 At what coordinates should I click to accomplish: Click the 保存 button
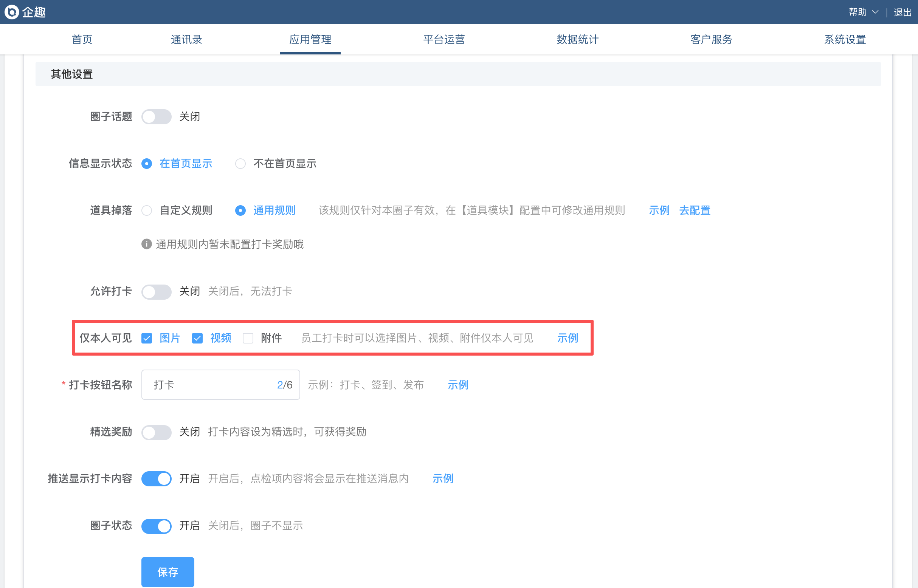[168, 572]
